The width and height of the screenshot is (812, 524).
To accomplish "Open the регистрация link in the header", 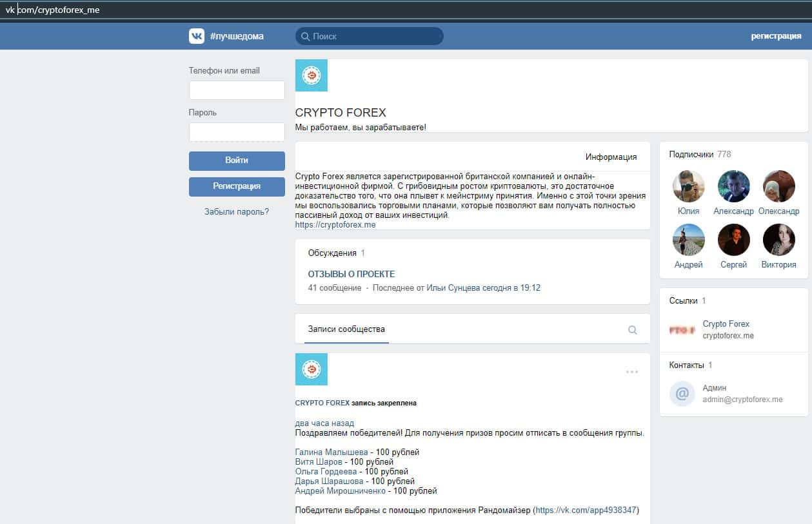I will tap(776, 36).
